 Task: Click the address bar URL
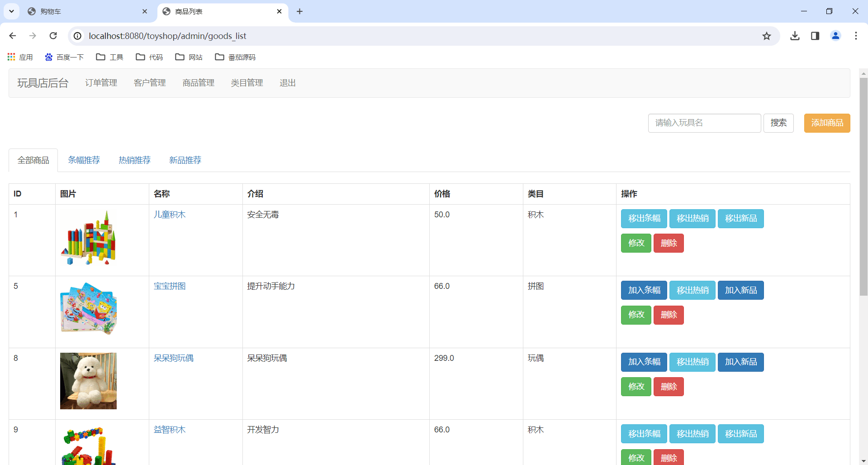click(x=167, y=36)
